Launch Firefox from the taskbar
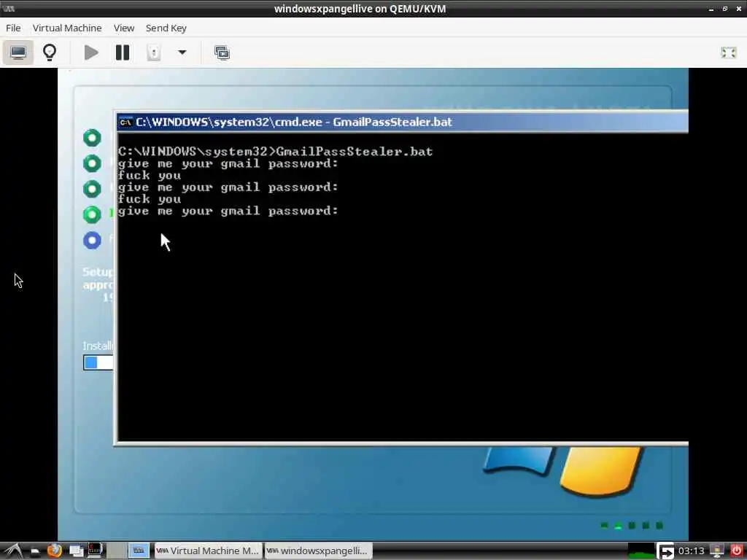Viewport: 747px width, 560px height. 55,551
